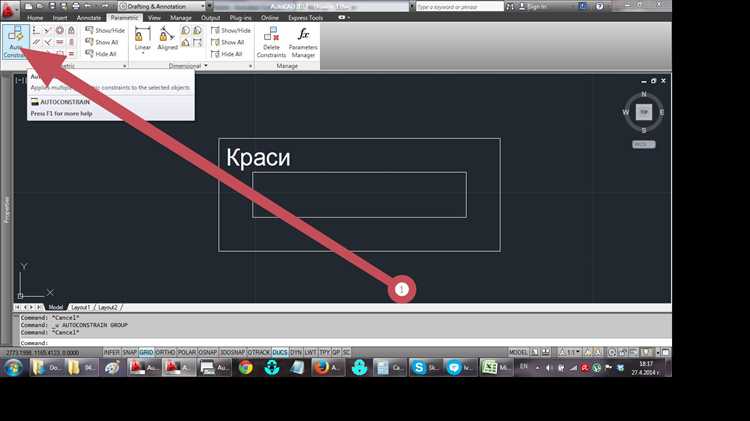
Task: Click the Save icon in Quick Access toolbar
Action: (52, 6)
